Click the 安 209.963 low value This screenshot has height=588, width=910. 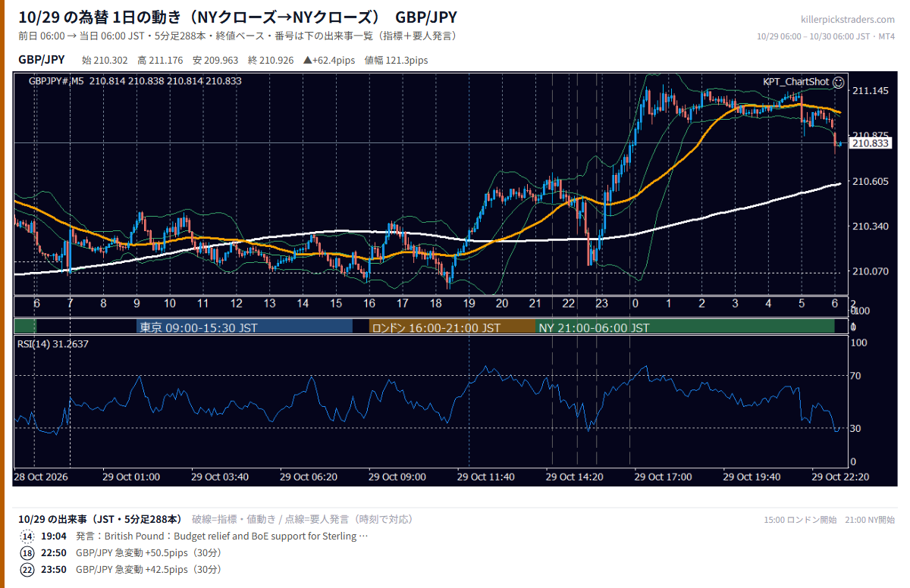click(x=215, y=60)
